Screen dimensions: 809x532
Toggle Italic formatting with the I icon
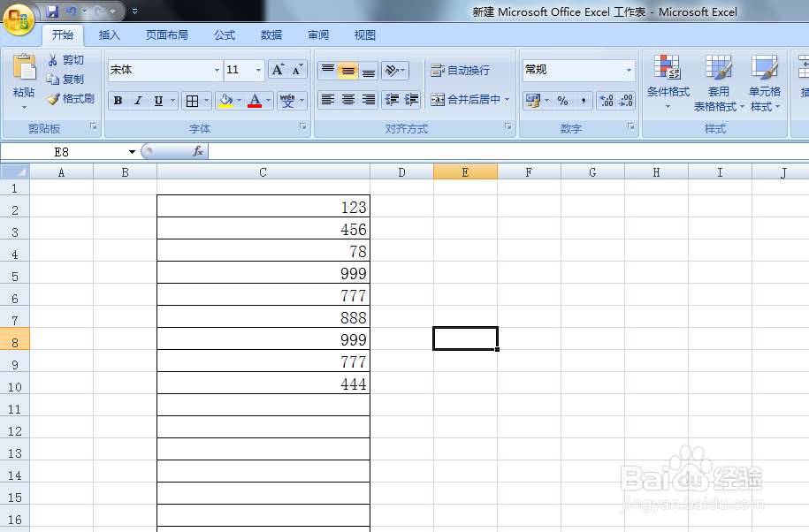coord(139,100)
